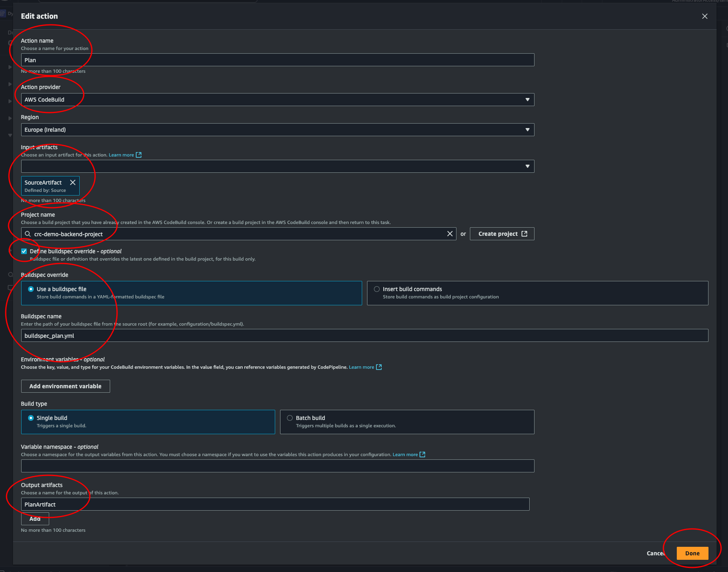This screenshot has width=728, height=572.
Task: Click Add environment variable button
Action: click(65, 386)
